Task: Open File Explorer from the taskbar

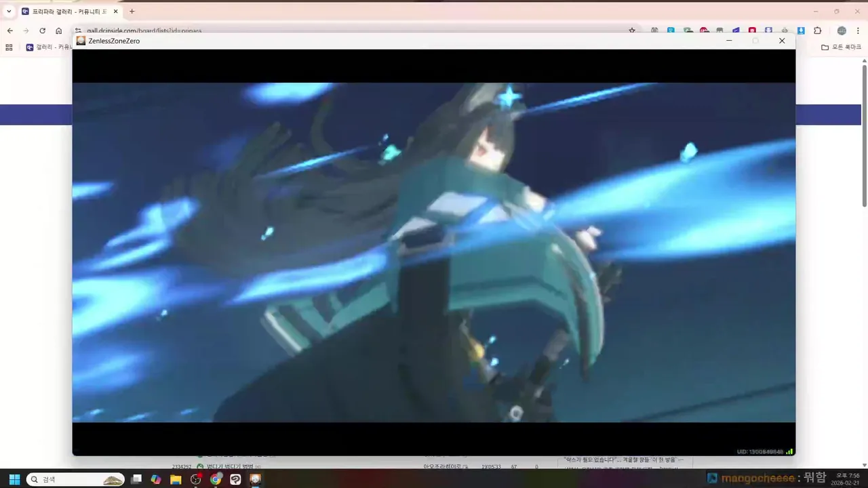Action: point(176,479)
